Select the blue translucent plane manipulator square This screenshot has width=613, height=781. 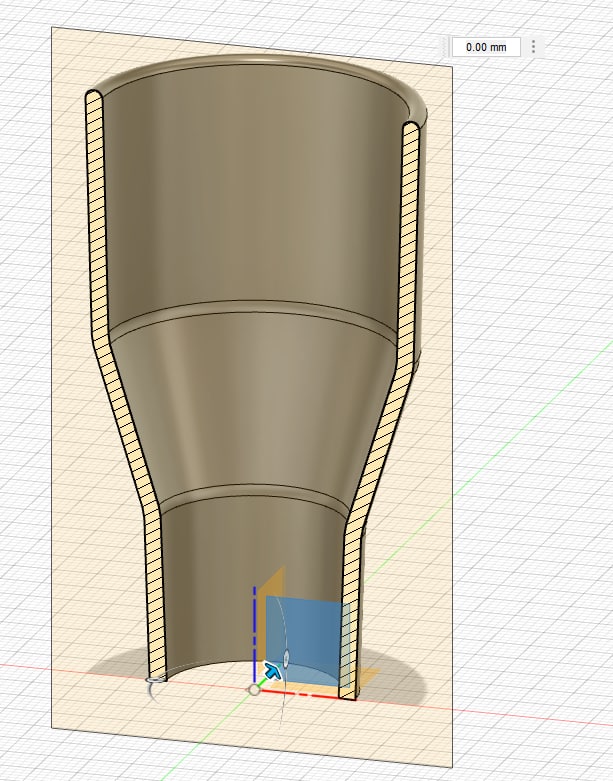coord(308,640)
